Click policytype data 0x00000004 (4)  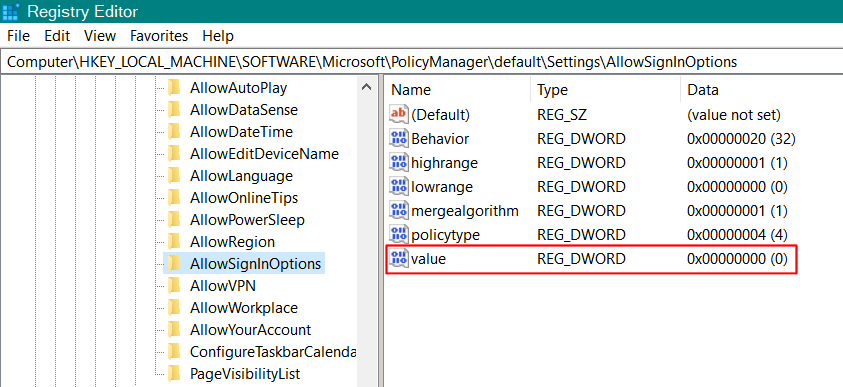(x=737, y=234)
